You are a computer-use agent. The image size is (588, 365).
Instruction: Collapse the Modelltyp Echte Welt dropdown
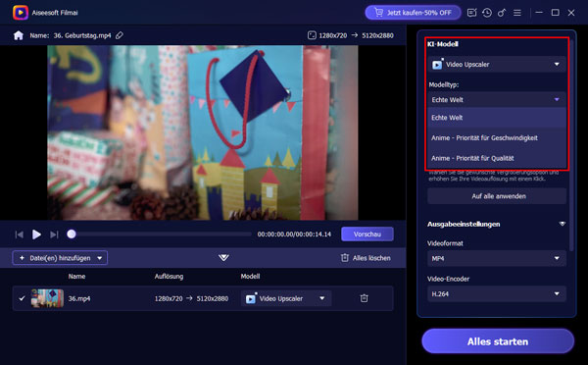[497, 99]
